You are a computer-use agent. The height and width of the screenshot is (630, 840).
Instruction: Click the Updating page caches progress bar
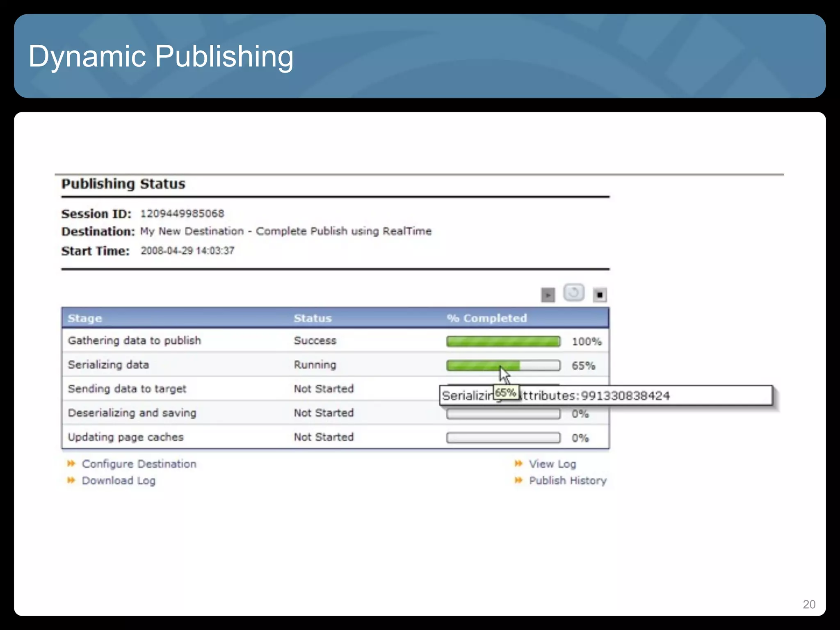click(x=503, y=438)
